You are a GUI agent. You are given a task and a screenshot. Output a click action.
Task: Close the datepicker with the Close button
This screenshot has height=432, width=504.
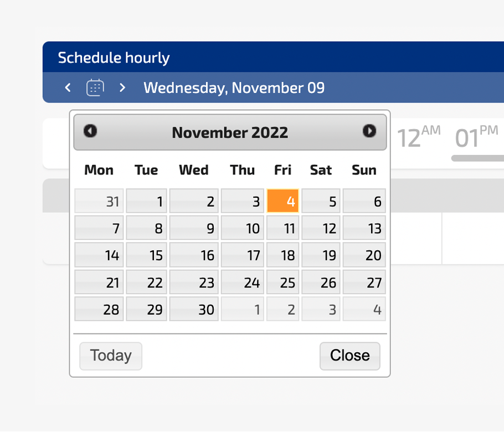pyautogui.click(x=350, y=356)
